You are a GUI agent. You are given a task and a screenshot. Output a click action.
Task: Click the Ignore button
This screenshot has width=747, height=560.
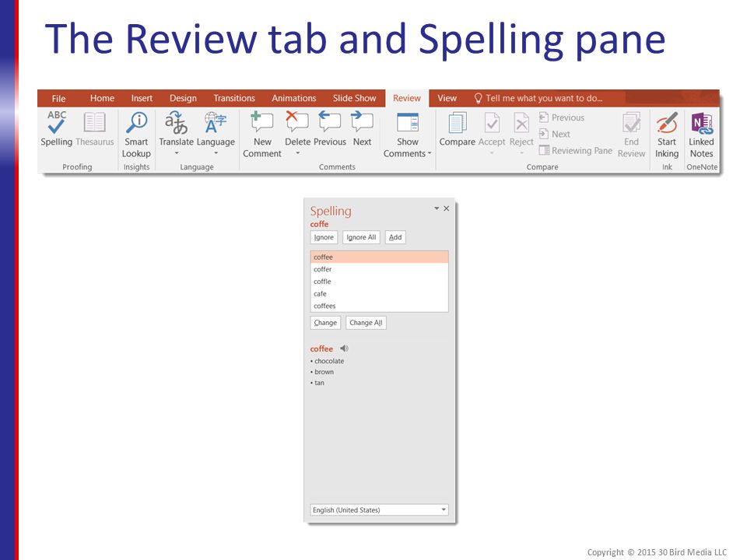(324, 237)
